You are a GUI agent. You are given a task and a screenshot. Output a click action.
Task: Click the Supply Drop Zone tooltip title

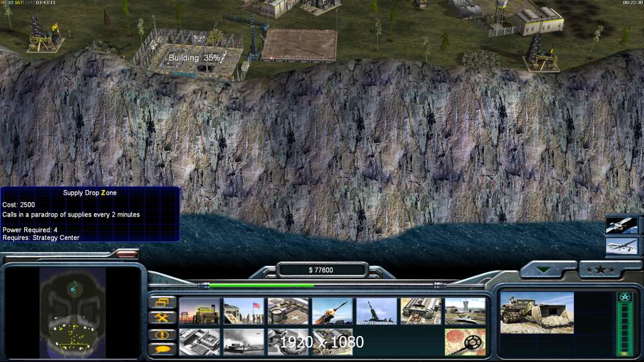[89, 192]
